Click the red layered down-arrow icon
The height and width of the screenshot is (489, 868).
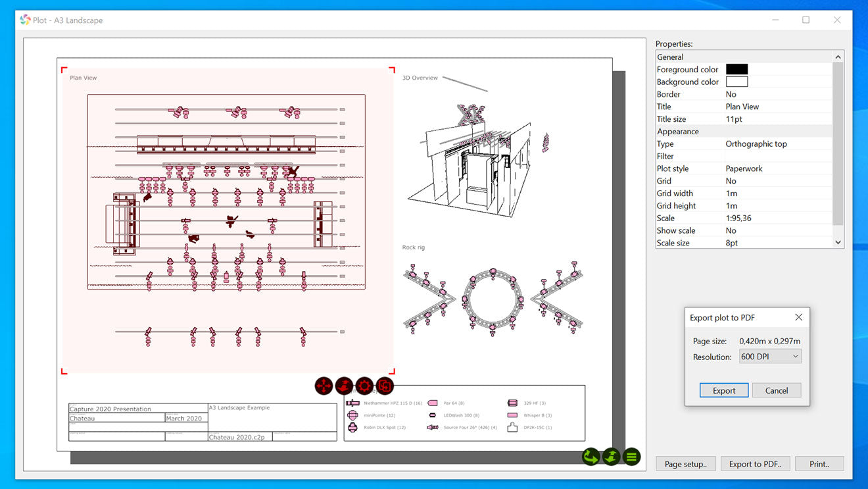344,386
